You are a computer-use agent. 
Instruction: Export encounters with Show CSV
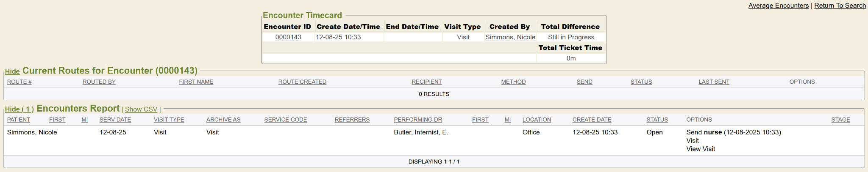pyautogui.click(x=141, y=109)
